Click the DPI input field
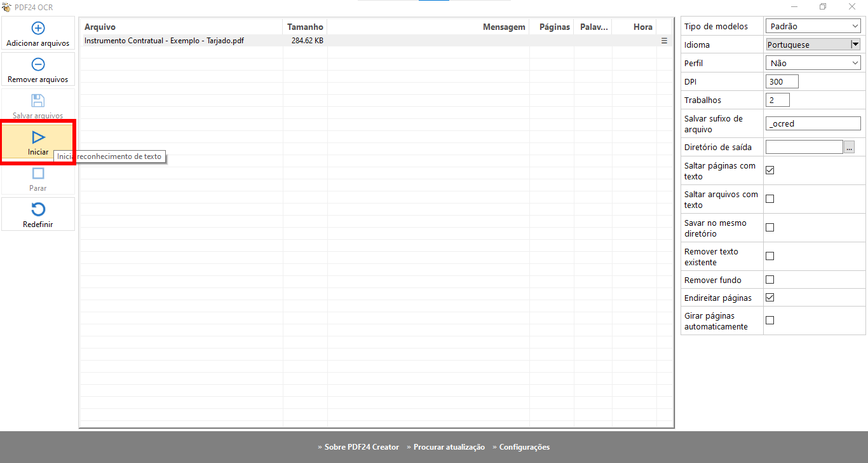 click(782, 81)
